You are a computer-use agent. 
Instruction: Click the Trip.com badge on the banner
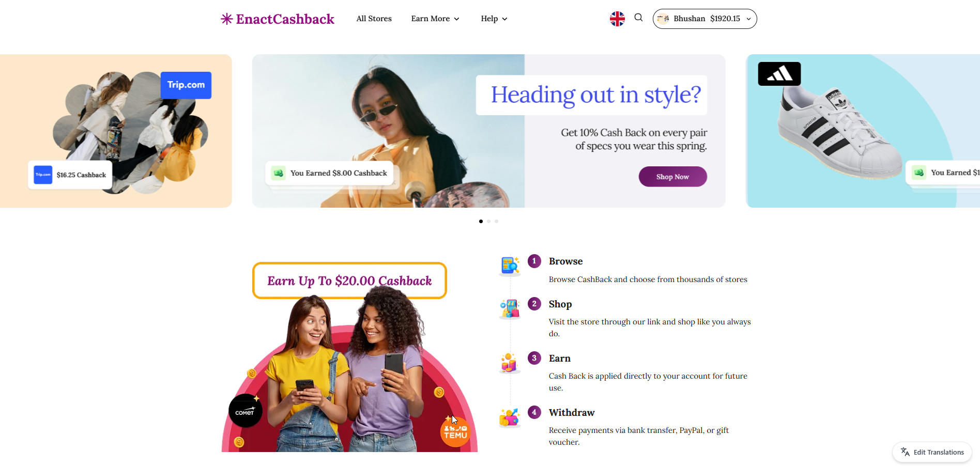[x=186, y=85]
